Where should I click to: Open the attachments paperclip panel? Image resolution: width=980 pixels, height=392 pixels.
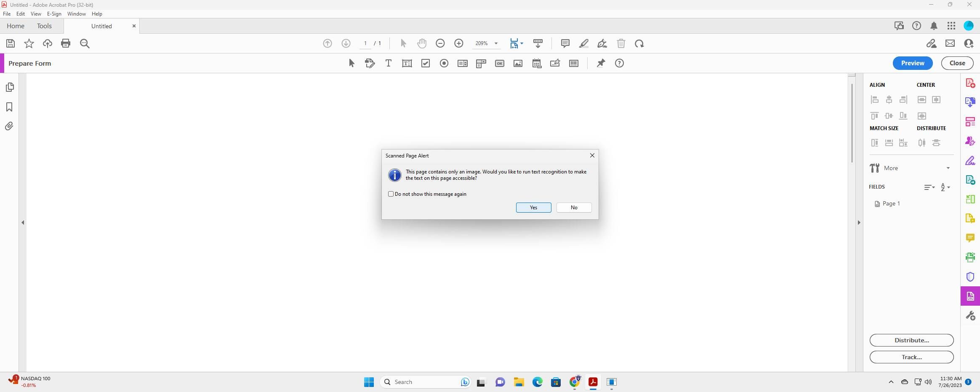(x=9, y=126)
